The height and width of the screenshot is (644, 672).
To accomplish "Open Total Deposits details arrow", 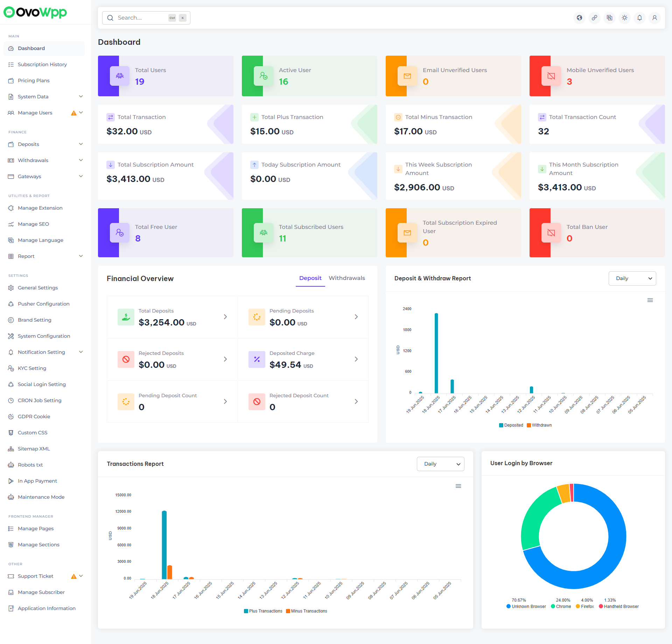I will click(x=225, y=317).
